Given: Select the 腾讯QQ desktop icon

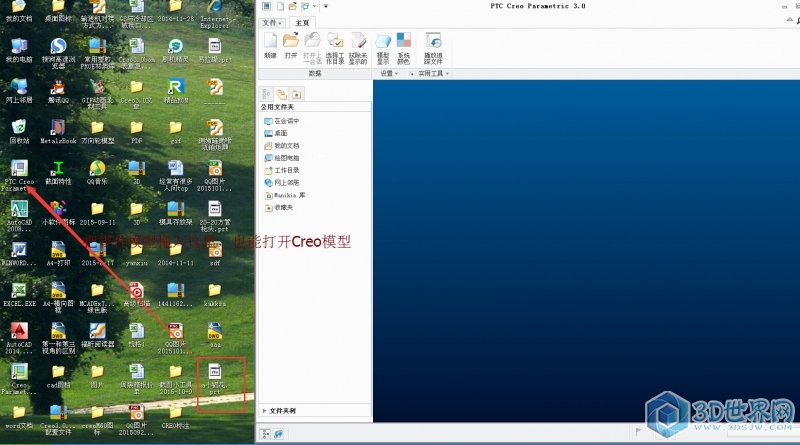Looking at the screenshot, I should [x=58, y=91].
